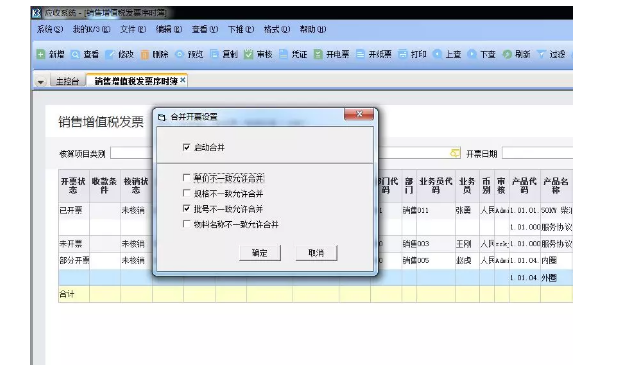Click the 确定 button in dialog

pos(260,253)
